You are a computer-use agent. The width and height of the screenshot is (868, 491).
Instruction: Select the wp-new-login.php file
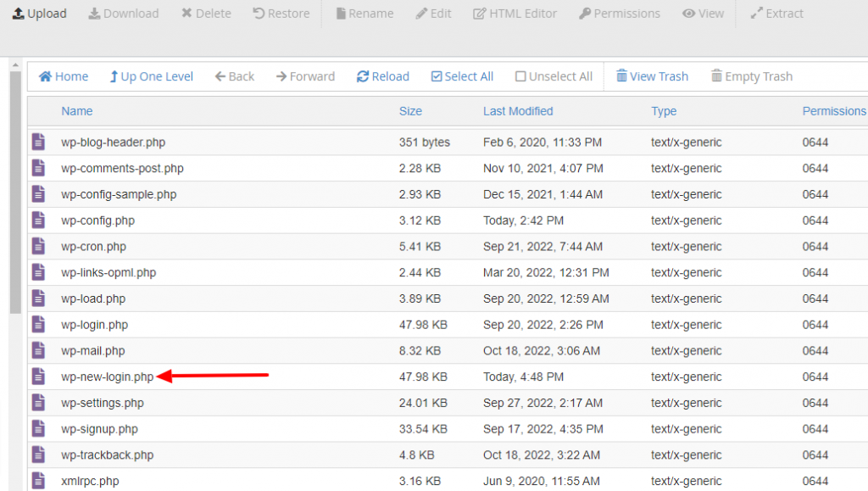coord(108,377)
